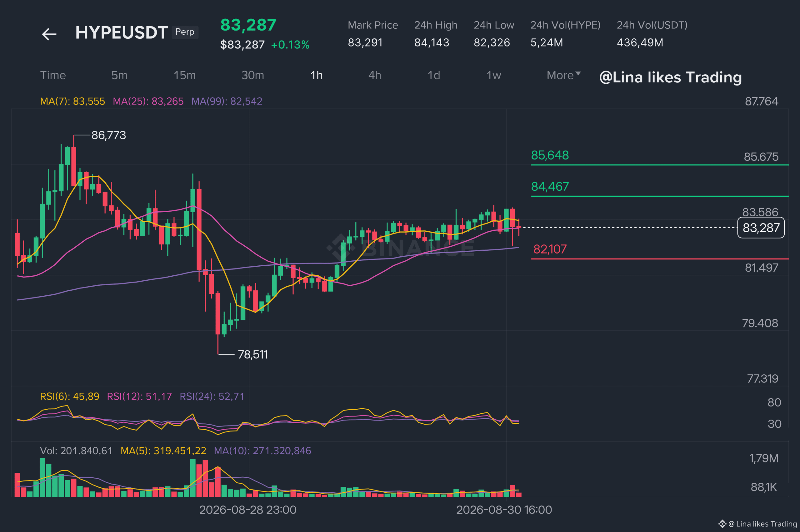Image resolution: width=800 pixels, height=532 pixels.
Task: Click the 2026-08-30 16:00 time axis label
Action: pyautogui.click(x=504, y=510)
